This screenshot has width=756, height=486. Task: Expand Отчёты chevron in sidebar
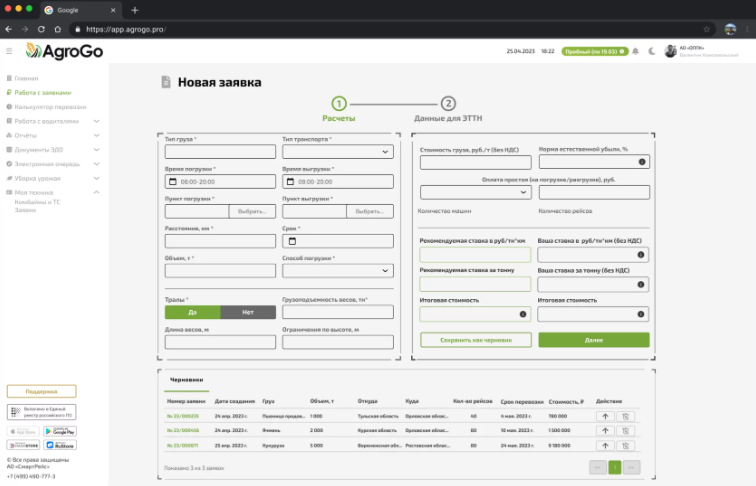(x=96, y=135)
